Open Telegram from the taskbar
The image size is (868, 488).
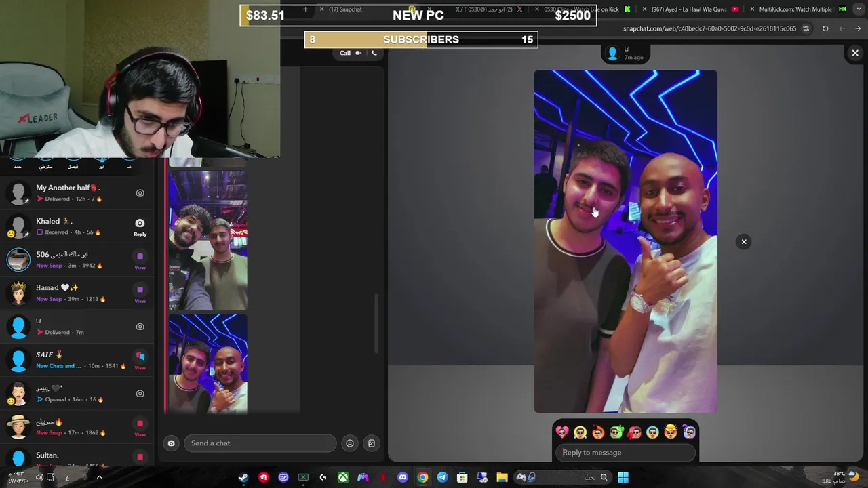tap(442, 477)
